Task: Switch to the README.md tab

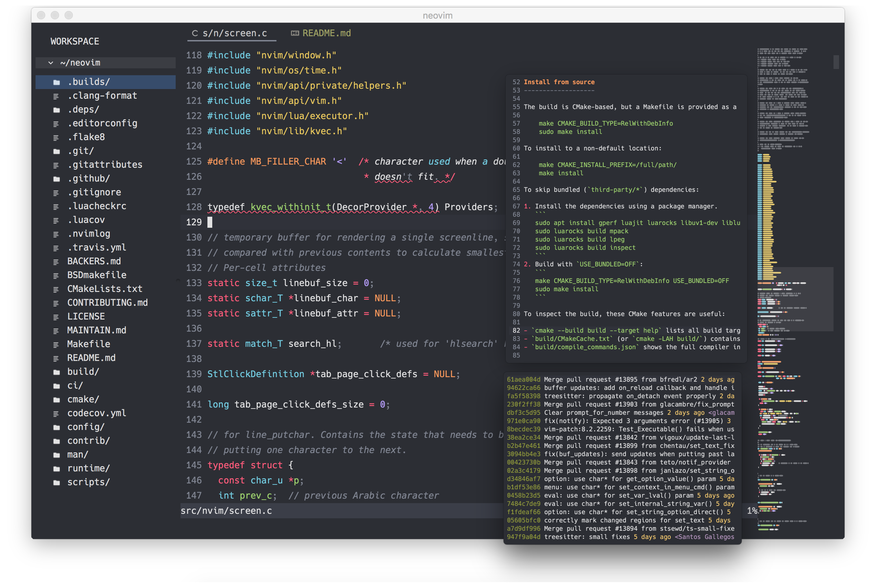Action: [x=326, y=33]
